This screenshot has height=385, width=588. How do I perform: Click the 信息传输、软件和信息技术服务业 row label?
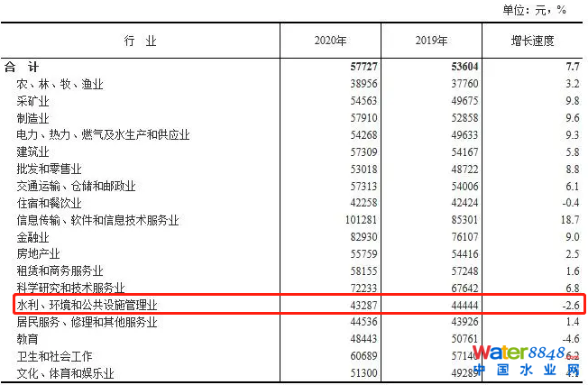[97, 220]
